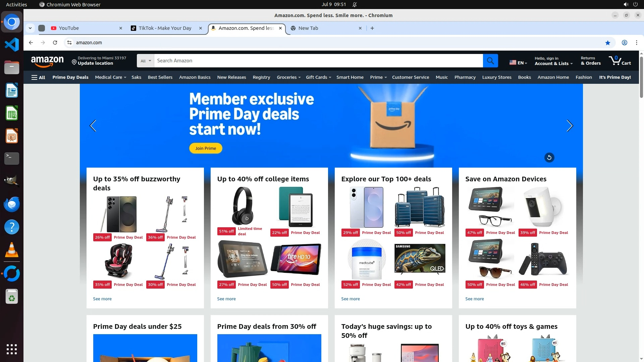Select Best Sellers in navigation bar
The width and height of the screenshot is (644, 362).
[x=160, y=77]
